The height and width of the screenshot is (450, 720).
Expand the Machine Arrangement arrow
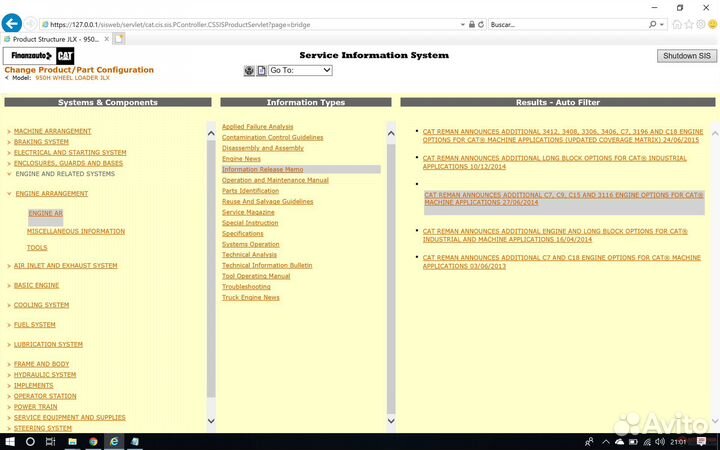click(9, 132)
